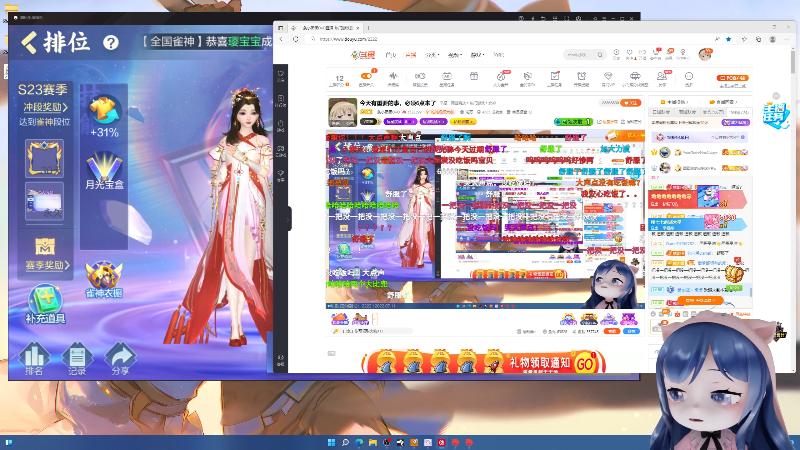Screen dimensions: 800x450
Task: Collapse the left sidebar with the handle
Action: click(x=289, y=219)
